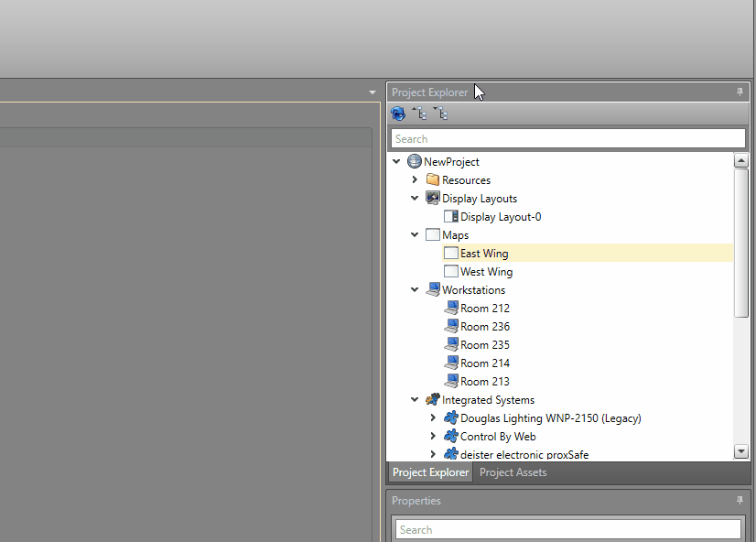Select the Room 212 workstation icon
This screenshot has width=756, height=542.
[450, 309]
